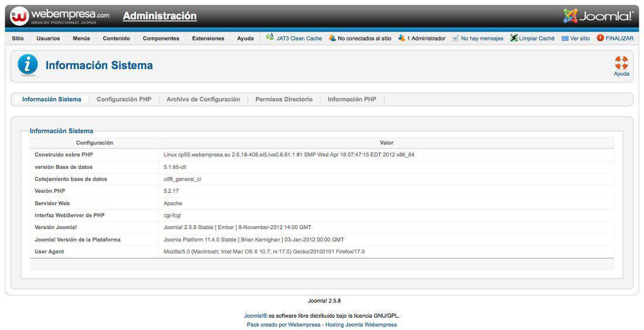Switch to the Configuración PHP tab
This screenshot has height=330, width=644.
click(124, 100)
